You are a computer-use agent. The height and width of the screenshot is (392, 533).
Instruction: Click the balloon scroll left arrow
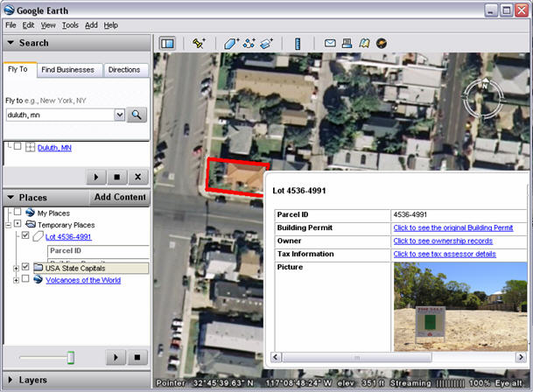[276, 357]
